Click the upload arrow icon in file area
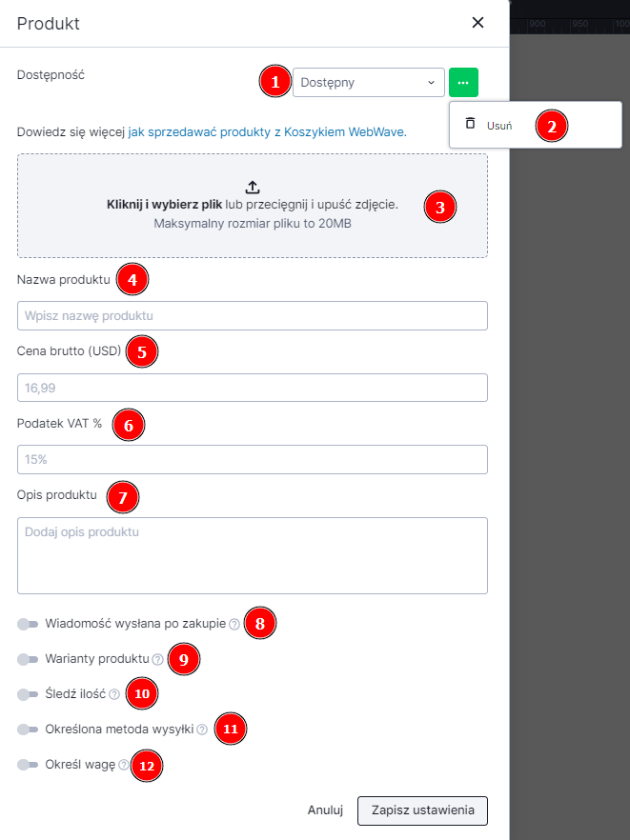 tap(252, 187)
